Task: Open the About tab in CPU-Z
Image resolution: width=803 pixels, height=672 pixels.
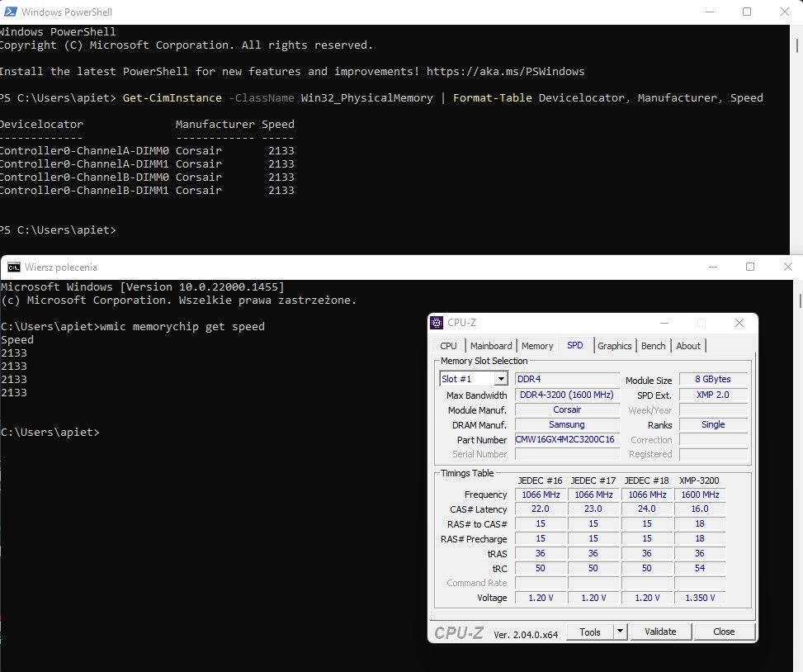Action: pyautogui.click(x=687, y=346)
